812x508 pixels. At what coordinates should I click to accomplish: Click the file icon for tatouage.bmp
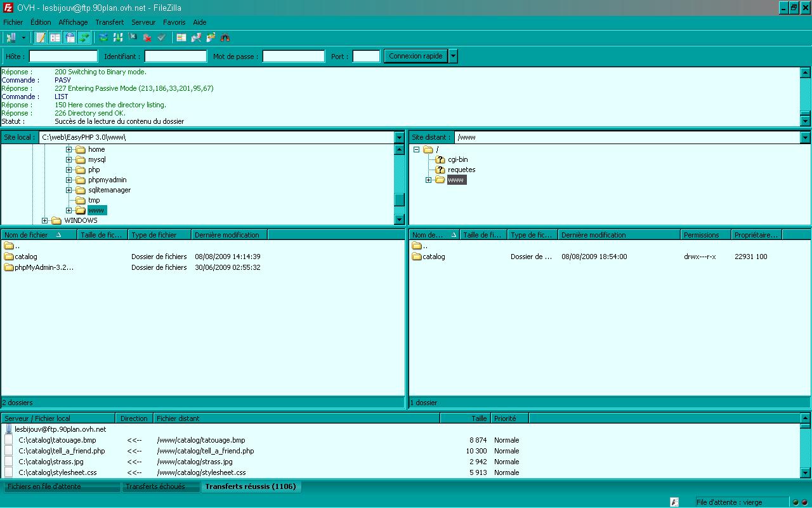pyautogui.click(x=9, y=440)
